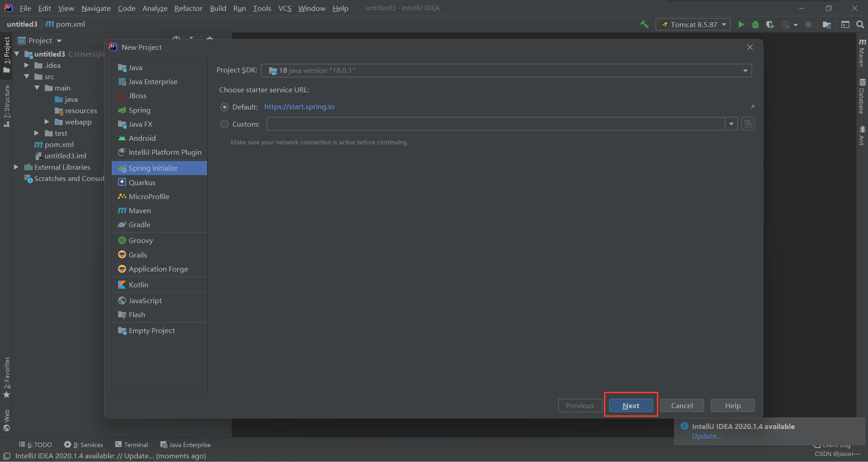Select Empty Project type
The height and width of the screenshot is (462, 868).
pyautogui.click(x=159, y=330)
